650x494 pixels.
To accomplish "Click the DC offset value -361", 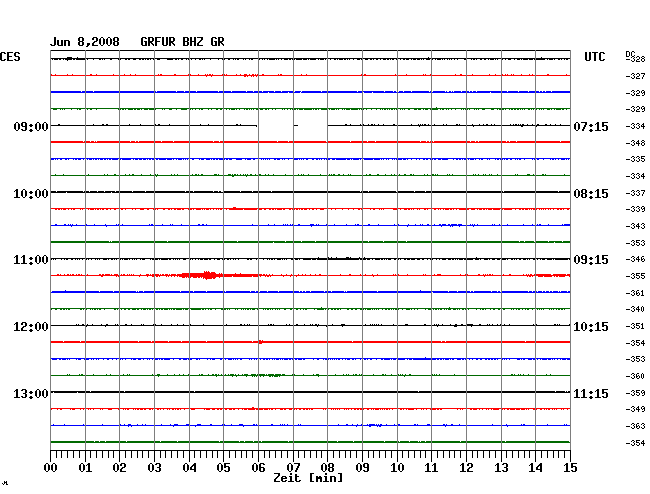I will pos(635,293).
